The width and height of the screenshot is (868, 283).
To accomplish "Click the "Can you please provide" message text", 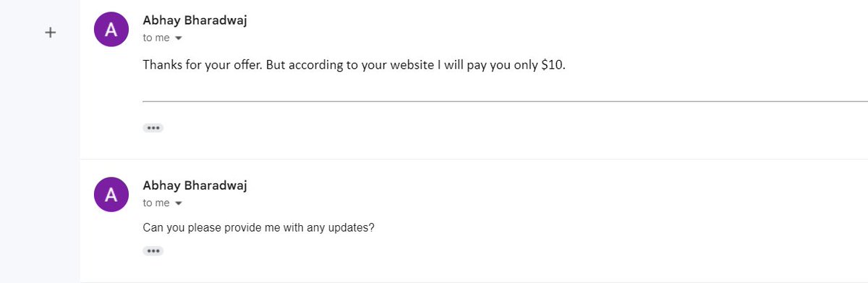I will (259, 227).
